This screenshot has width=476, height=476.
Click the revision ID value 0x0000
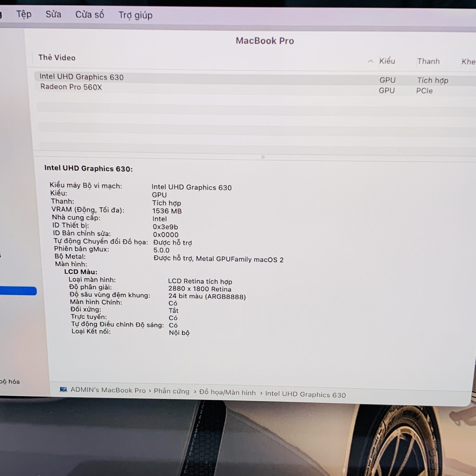[x=165, y=234]
